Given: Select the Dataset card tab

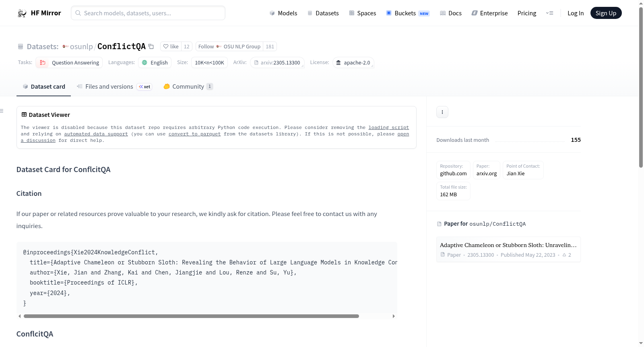Looking at the screenshot, I should pos(43,87).
